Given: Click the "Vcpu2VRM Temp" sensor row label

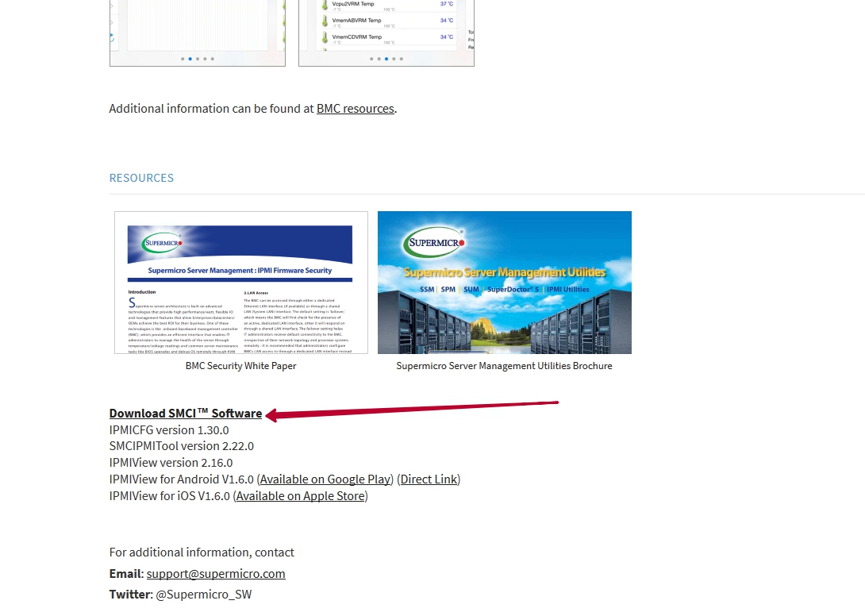Looking at the screenshot, I should pyautogui.click(x=353, y=4).
